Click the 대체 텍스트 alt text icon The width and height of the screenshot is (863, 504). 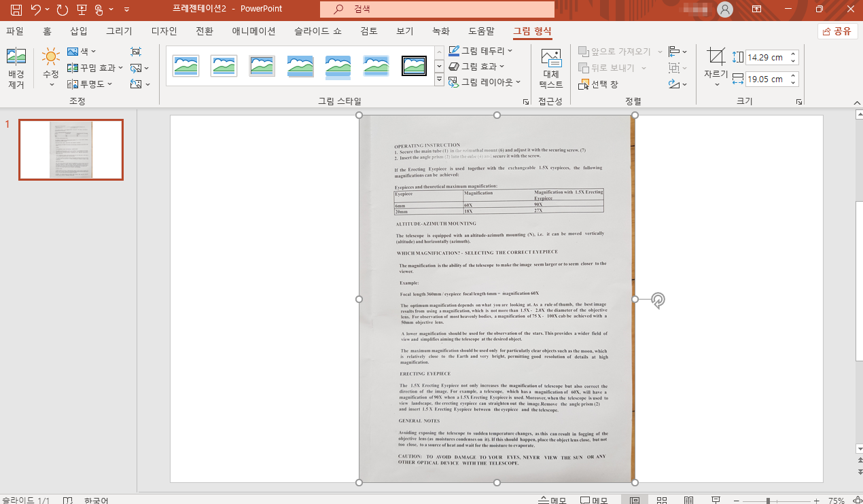tap(551, 69)
